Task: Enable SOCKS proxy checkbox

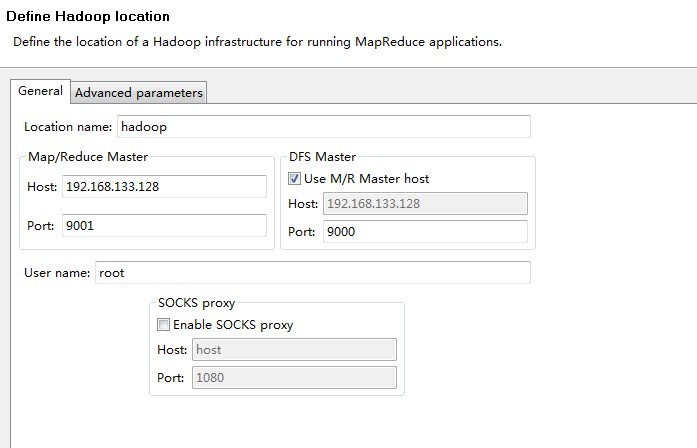Action: pos(163,324)
